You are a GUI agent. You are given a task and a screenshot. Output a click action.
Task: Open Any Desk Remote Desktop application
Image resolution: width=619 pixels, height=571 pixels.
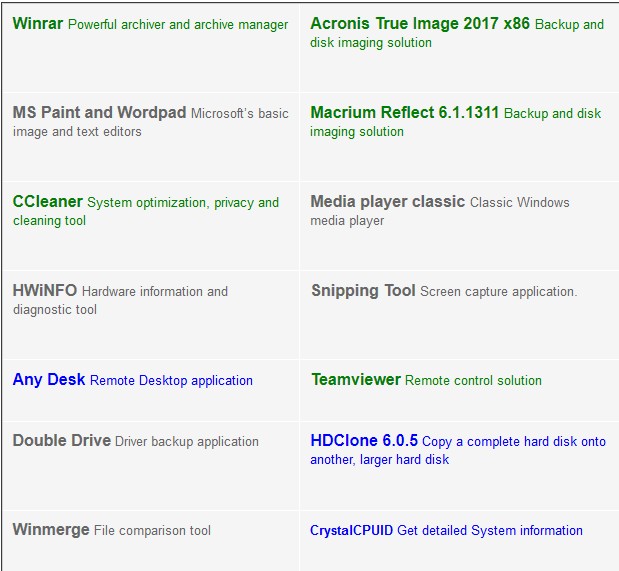(x=133, y=380)
